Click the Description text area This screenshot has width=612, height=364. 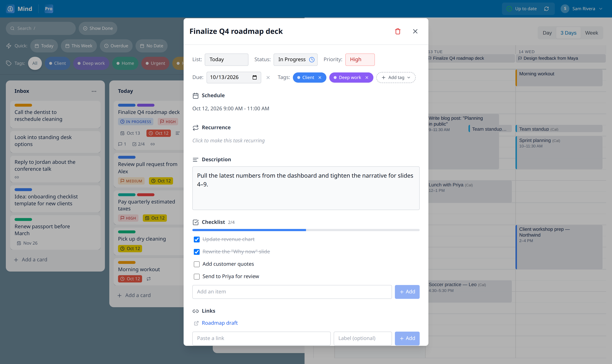[306, 188]
